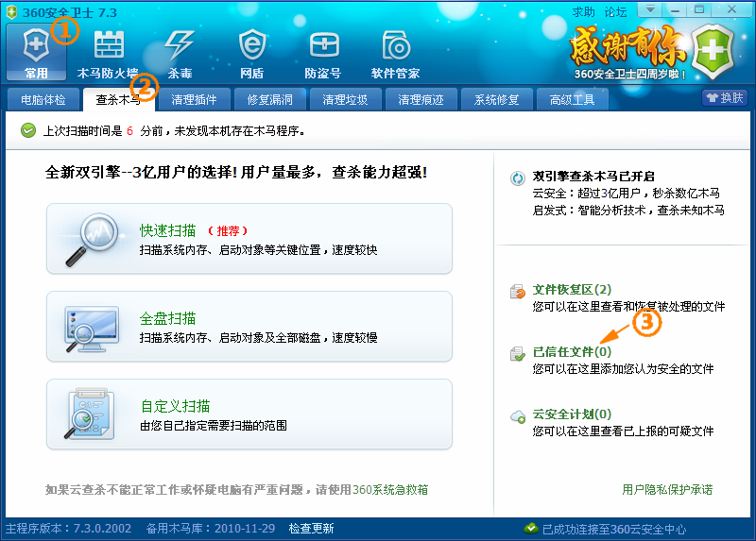Open the 文件恢复区(2) link

(572, 289)
